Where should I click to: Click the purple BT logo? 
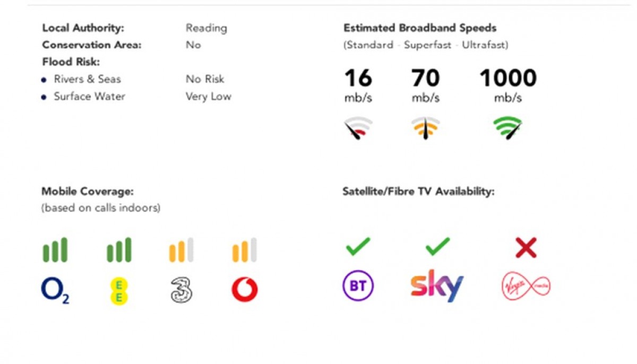click(358, 287)
